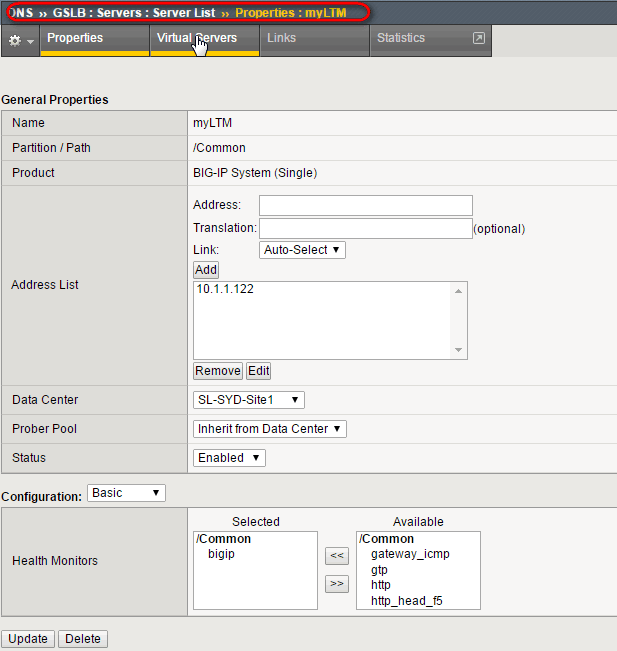The image size is (617, 651).
Task: Expand the Data Center dropdown
Action: 248,400
